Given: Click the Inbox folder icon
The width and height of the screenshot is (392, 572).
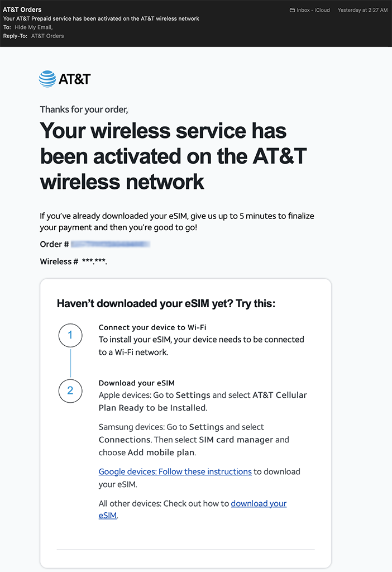Looking at the screenshot, I should point(292,10).
